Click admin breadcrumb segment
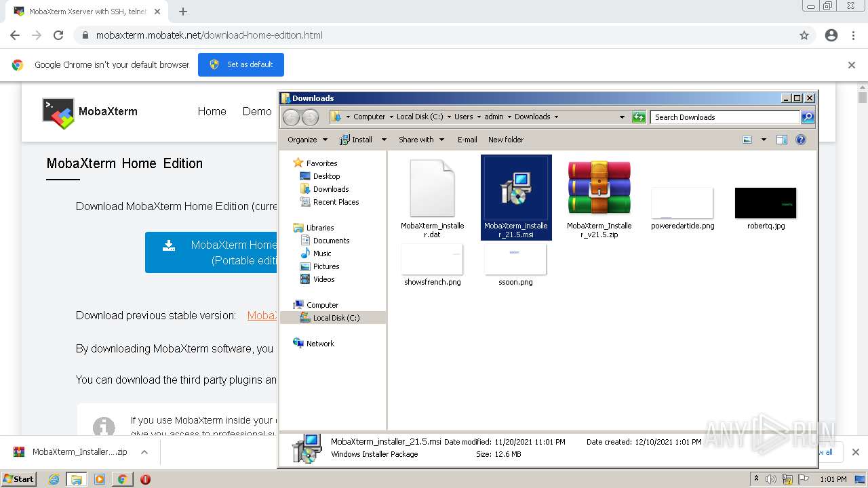The height and width of the screenshot is (488, 868). [x=494, y=117]
